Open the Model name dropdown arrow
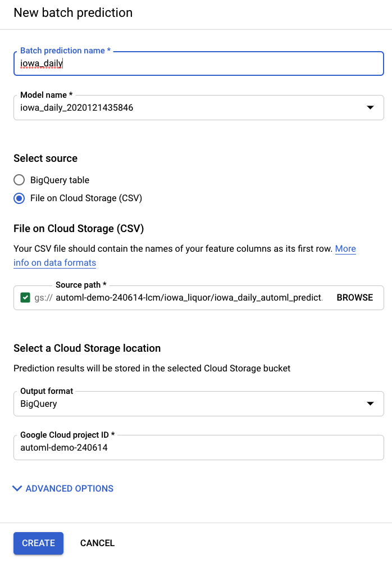392x563 pixels. click(x=370, y=107)
